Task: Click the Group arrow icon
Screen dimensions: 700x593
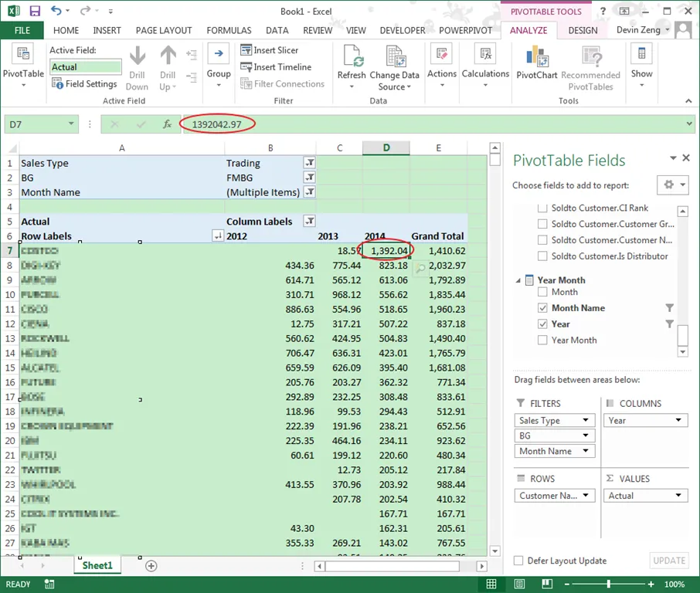Action: click(219, 54)
